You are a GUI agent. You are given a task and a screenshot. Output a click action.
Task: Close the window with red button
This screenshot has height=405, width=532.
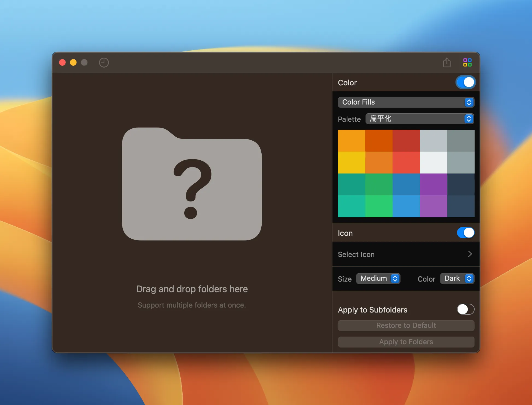(62, 62)
